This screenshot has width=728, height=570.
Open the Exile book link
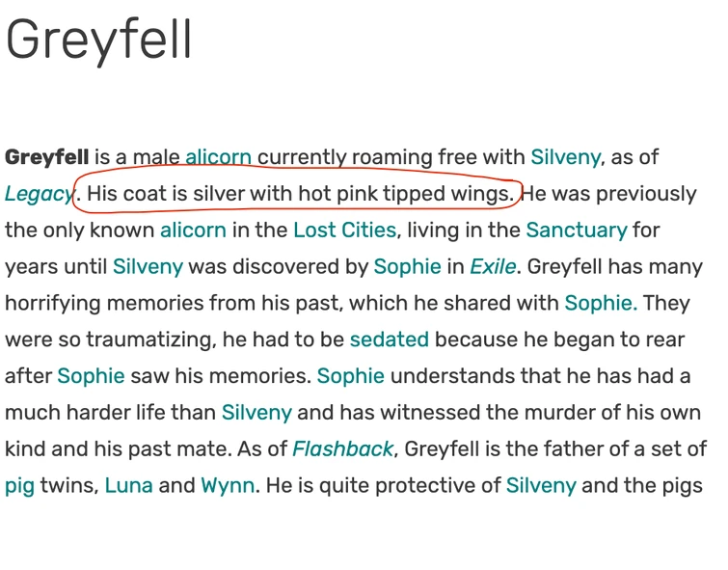[x=493, y=266]
